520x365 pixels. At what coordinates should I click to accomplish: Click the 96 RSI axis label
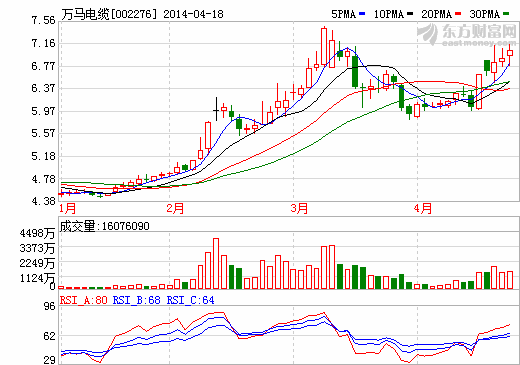coord(49,306)
